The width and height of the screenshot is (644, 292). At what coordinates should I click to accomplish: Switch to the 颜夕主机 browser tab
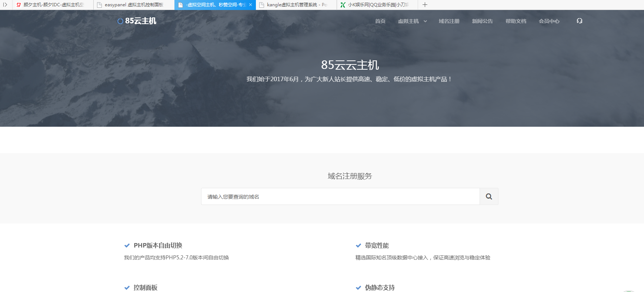53,5
